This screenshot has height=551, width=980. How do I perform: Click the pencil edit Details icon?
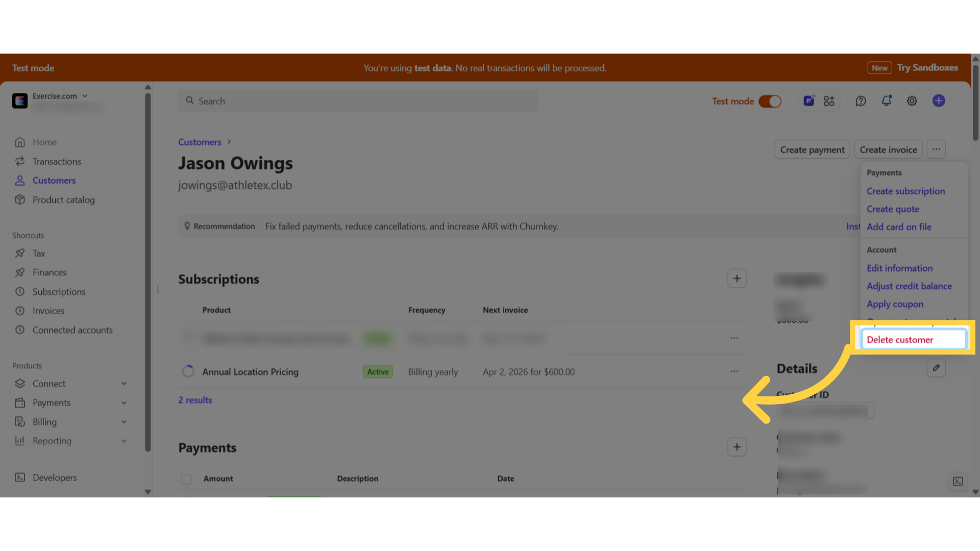coord(936,368)
